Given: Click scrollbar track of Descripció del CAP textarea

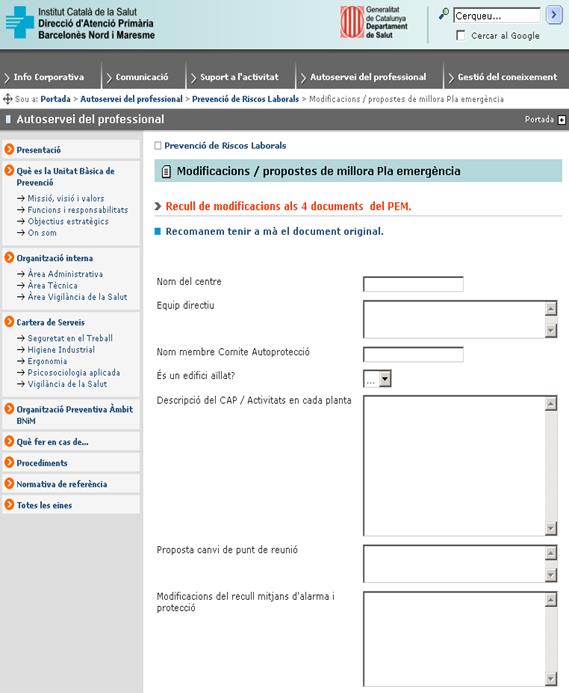Looking at the screenshot, I should (x=550, y=466).
